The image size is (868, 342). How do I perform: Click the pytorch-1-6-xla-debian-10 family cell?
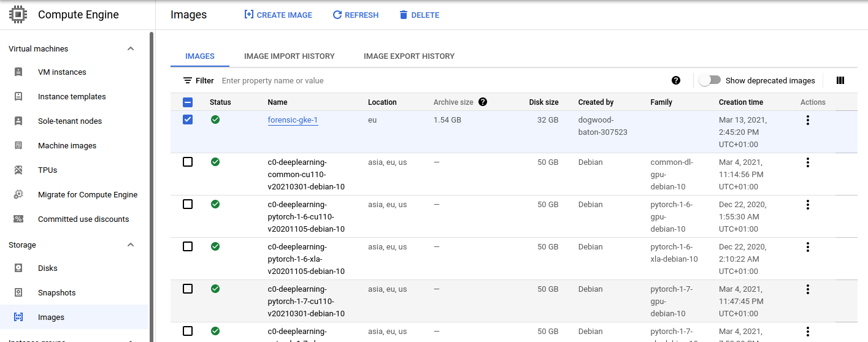tap(674, 253)
